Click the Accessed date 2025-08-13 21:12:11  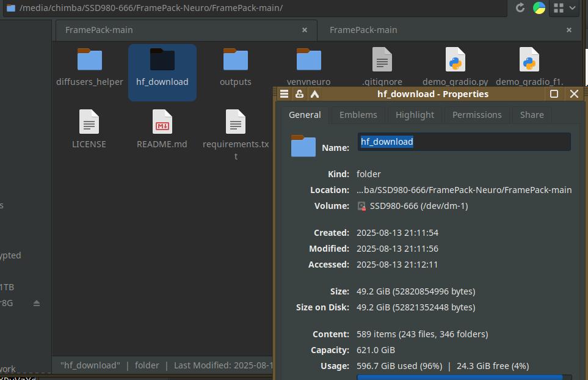(397, 265)
